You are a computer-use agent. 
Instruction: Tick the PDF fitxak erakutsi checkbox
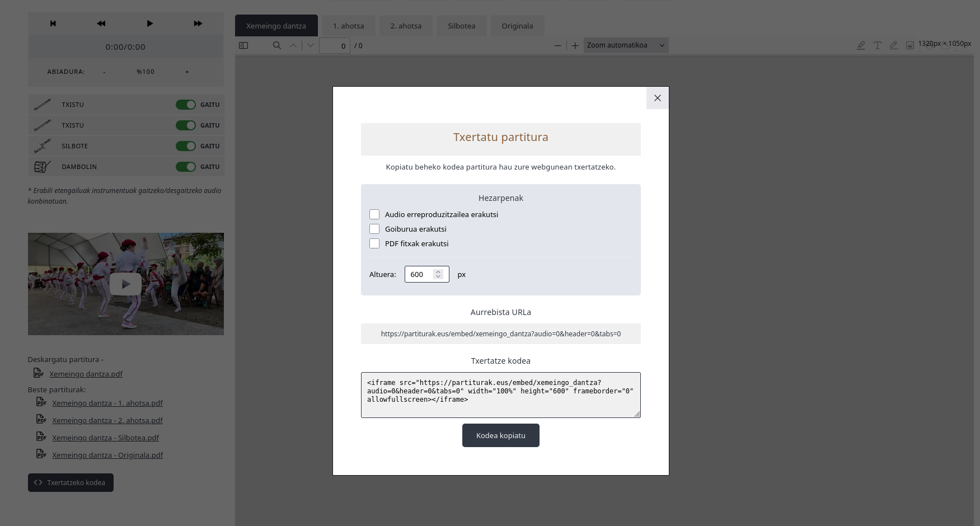pos(374,243)
